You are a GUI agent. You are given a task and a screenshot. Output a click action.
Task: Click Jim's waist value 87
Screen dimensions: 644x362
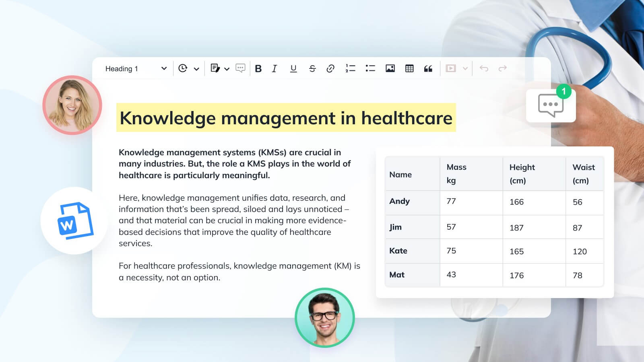577,228
